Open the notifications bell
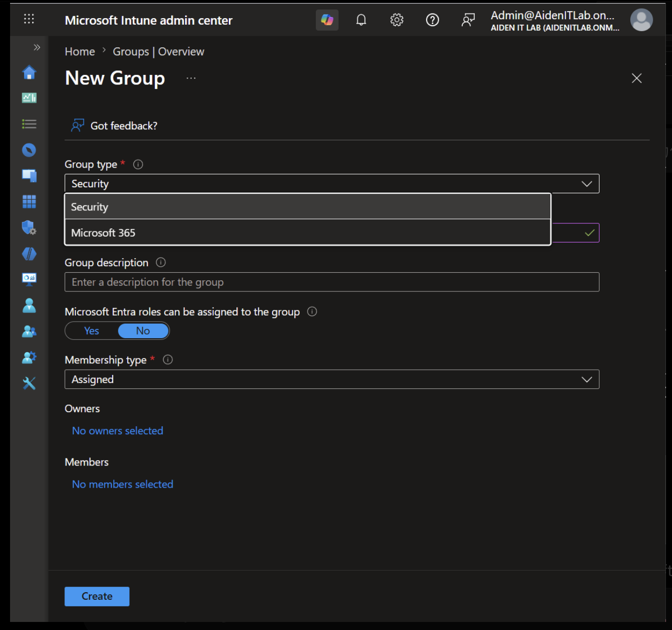This screenshot has height=630, width=672. 361,20
